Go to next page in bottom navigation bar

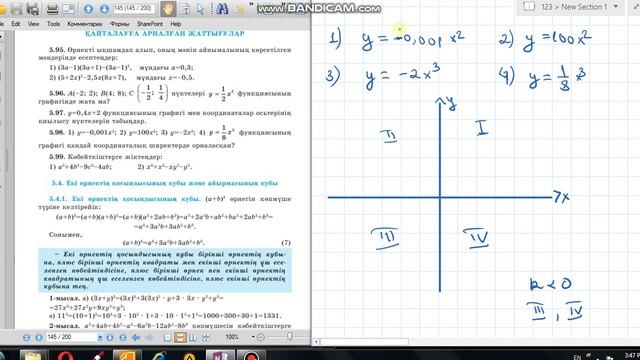pyautogui.click(x=110, y=338)
